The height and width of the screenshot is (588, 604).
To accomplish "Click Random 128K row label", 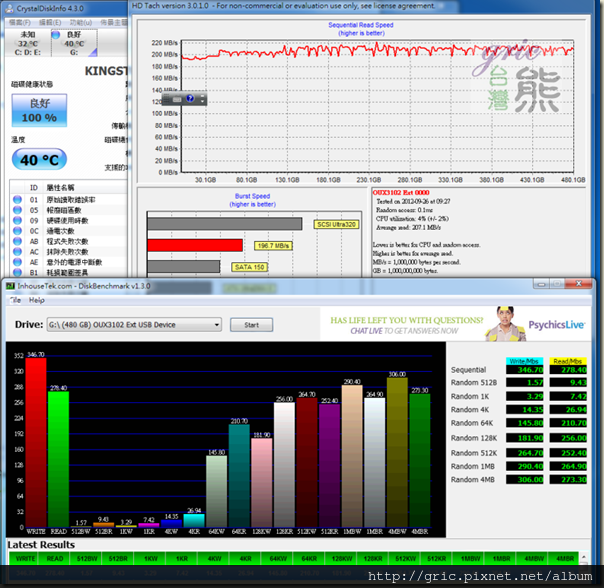I will [x=474, y=438].
